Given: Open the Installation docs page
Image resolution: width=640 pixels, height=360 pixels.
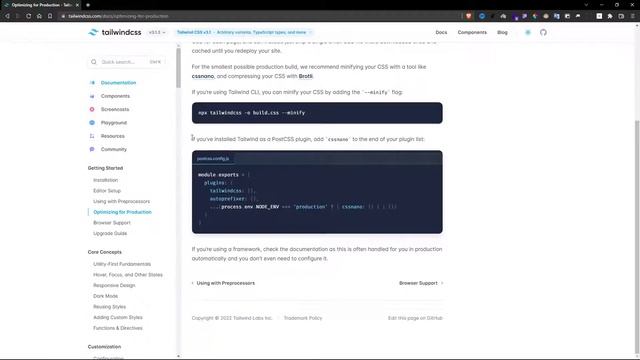Looking at the screenshot, I should [x=105, y=180].
